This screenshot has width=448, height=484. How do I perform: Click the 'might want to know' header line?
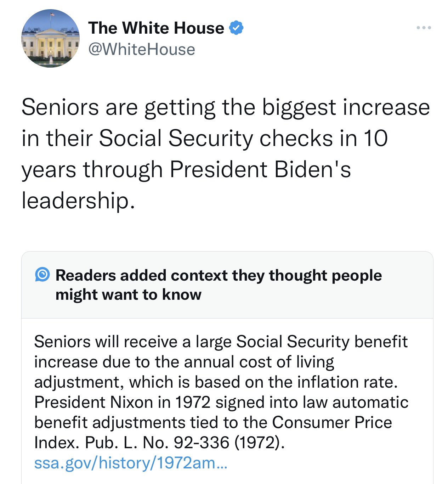[128, 294]
